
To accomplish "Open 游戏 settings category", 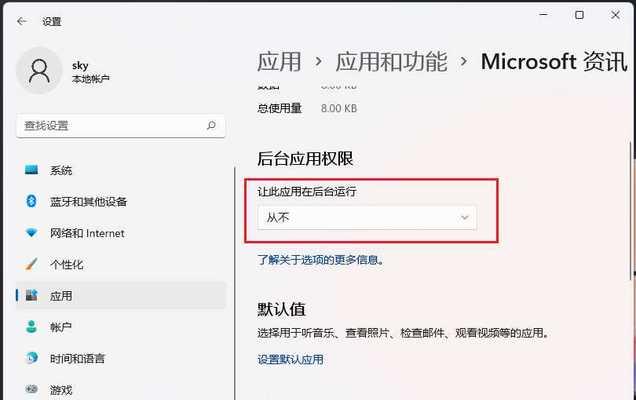I will coord(121,389).
